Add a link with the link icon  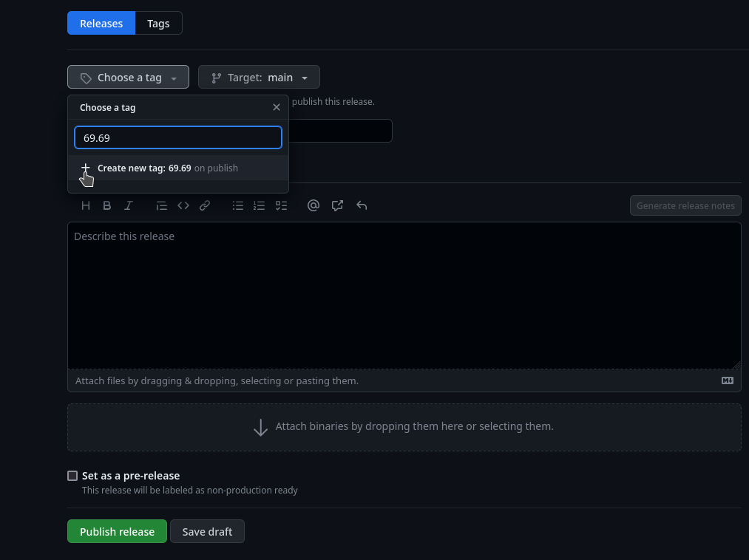tap(205, 205)
